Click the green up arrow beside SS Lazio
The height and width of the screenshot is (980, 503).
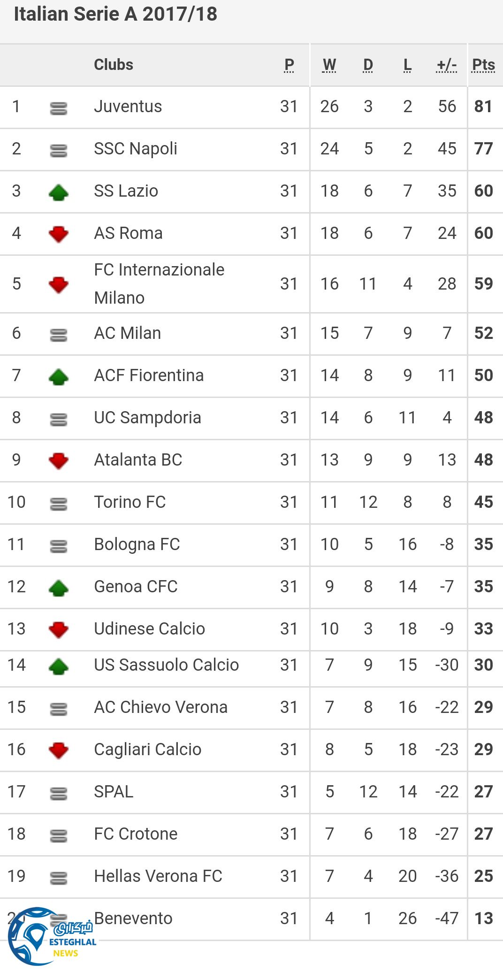coord(59,192)
